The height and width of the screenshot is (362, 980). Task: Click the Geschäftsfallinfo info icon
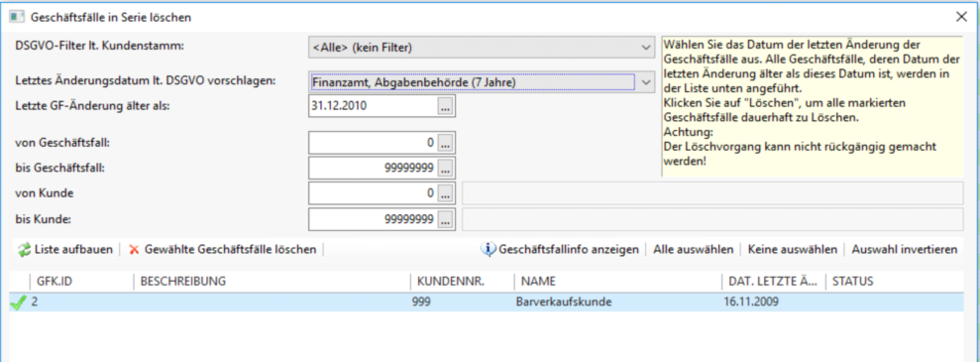pyautogui.click(x=488, y=249)
